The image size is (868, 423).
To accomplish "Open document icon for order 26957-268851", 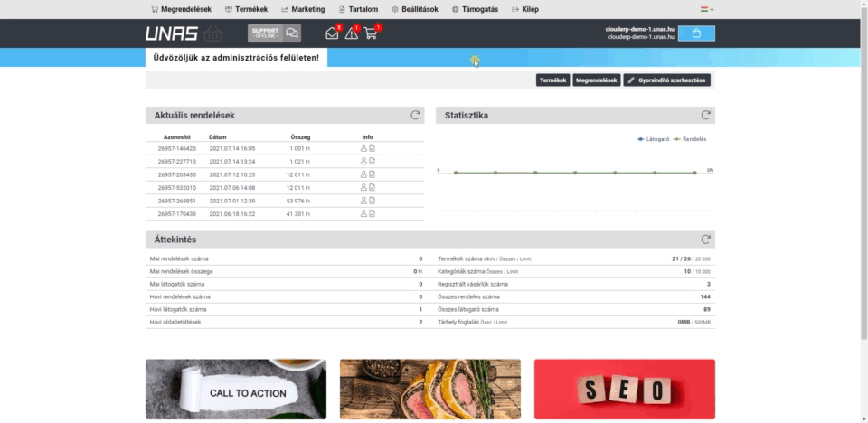I will coord(372,201).
